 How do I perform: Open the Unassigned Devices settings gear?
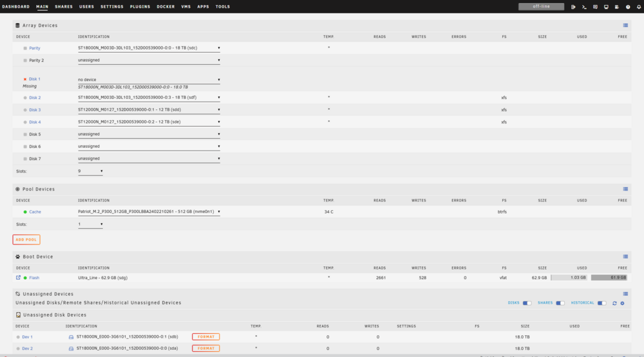622,303
